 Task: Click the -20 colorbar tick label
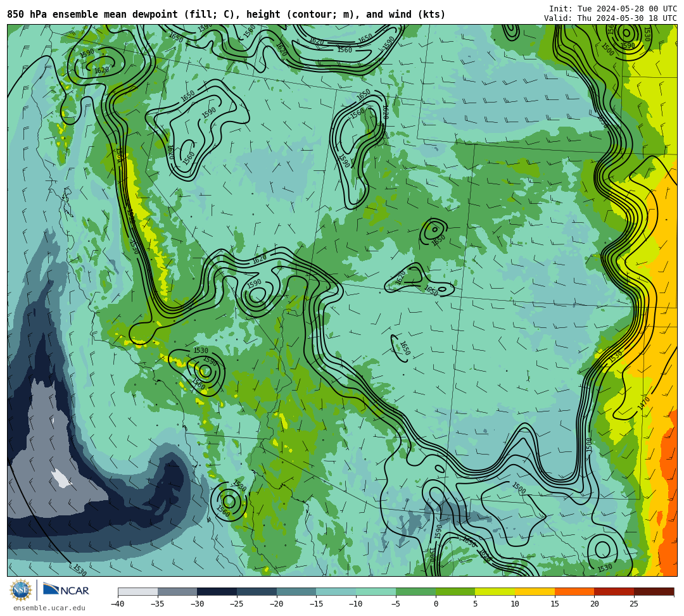point(276,604)
